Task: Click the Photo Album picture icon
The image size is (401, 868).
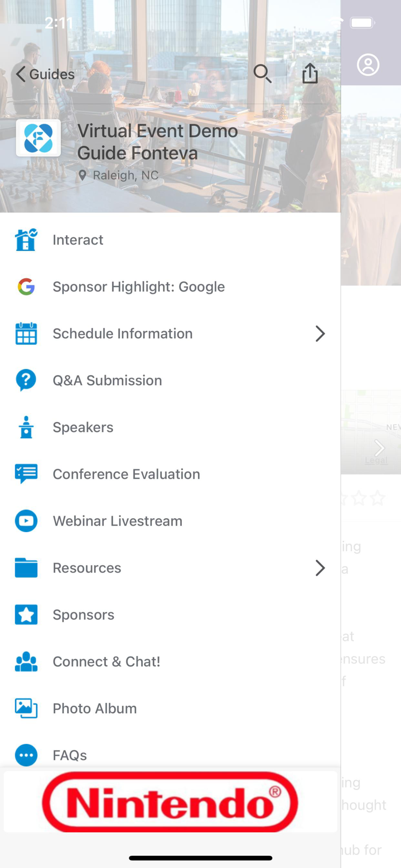Action: [x=26, y=708]
